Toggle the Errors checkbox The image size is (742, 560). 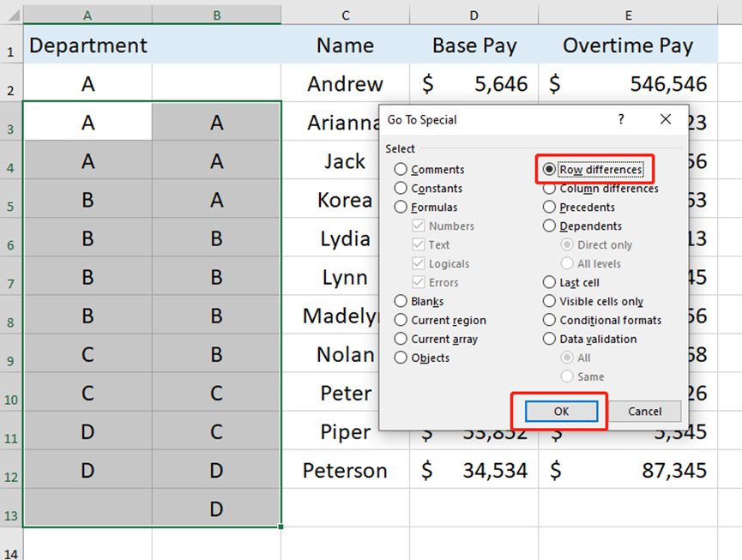435,282
